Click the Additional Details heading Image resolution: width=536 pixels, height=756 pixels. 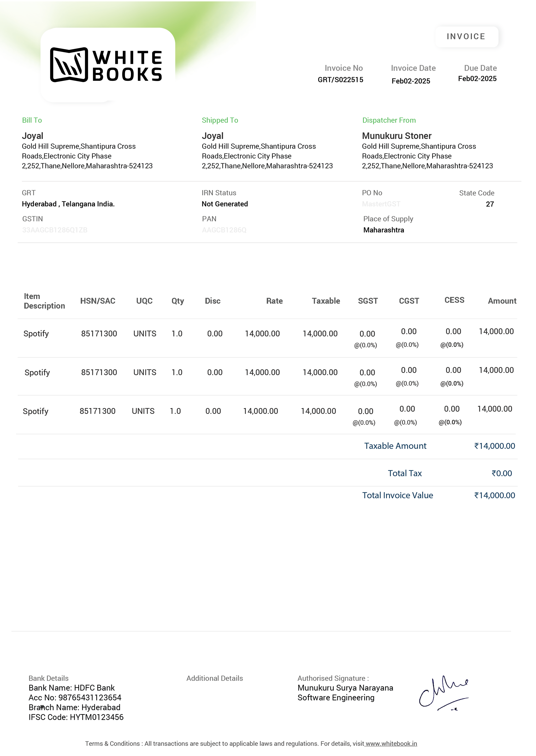(214, 678)
